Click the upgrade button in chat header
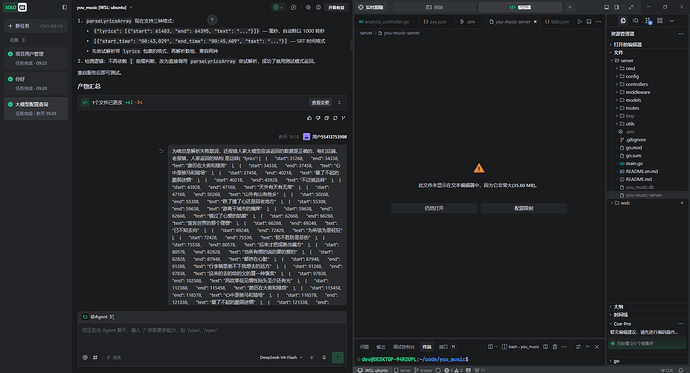The height and width of the screenshot is (373, 690). [337, 7]
